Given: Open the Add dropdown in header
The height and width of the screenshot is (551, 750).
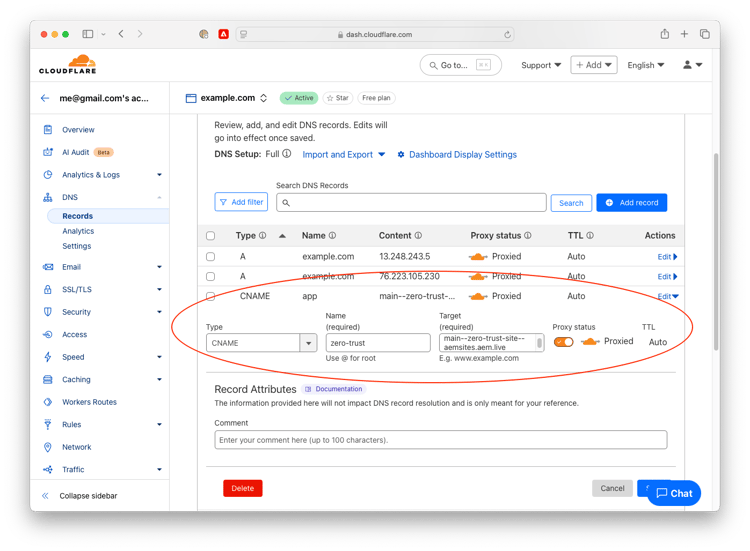Looking at the screenshot, I should click(594, 65).
